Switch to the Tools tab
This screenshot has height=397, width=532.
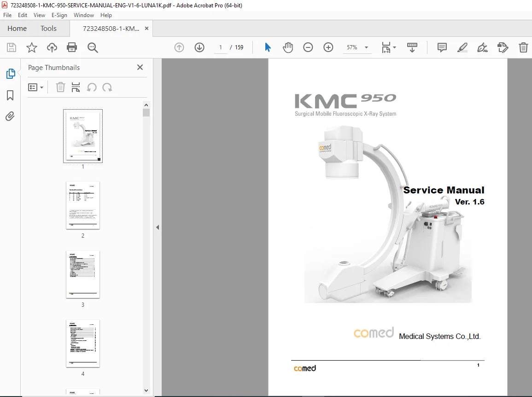click(x=48, y=29)
